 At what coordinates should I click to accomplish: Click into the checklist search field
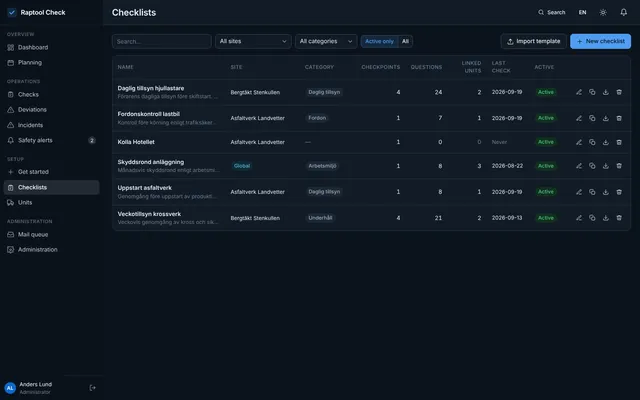click(162, 41)
